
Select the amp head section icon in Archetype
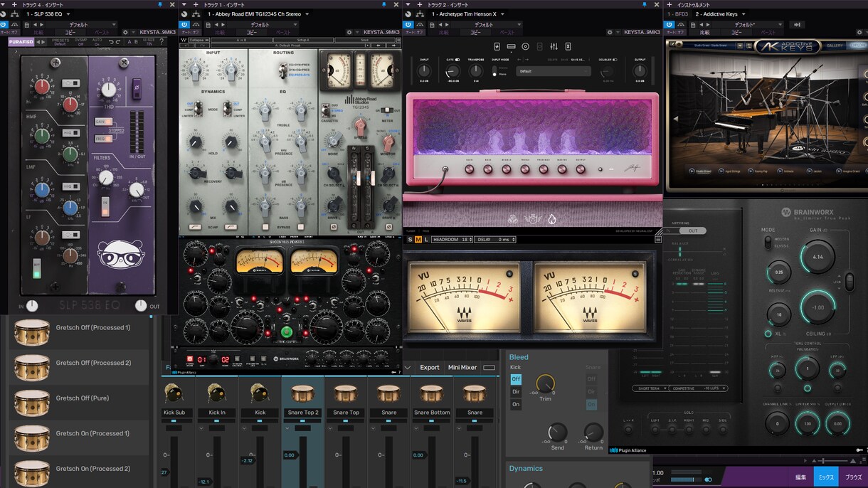511,47
